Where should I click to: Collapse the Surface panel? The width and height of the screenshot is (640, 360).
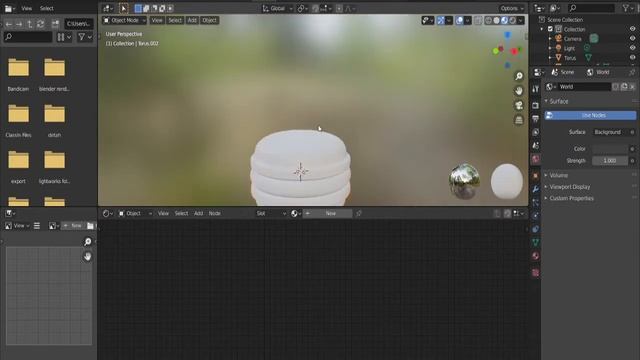[558, 101]
